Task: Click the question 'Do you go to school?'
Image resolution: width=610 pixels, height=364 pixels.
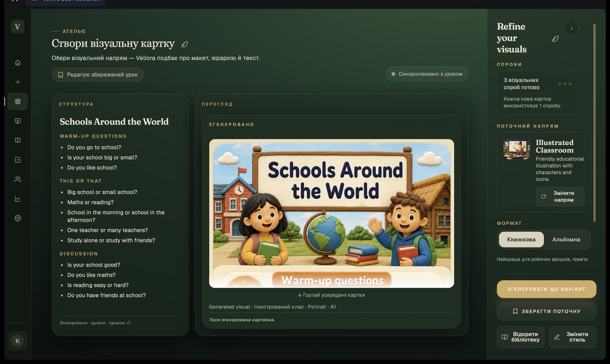Action: [x=94, y=147]
